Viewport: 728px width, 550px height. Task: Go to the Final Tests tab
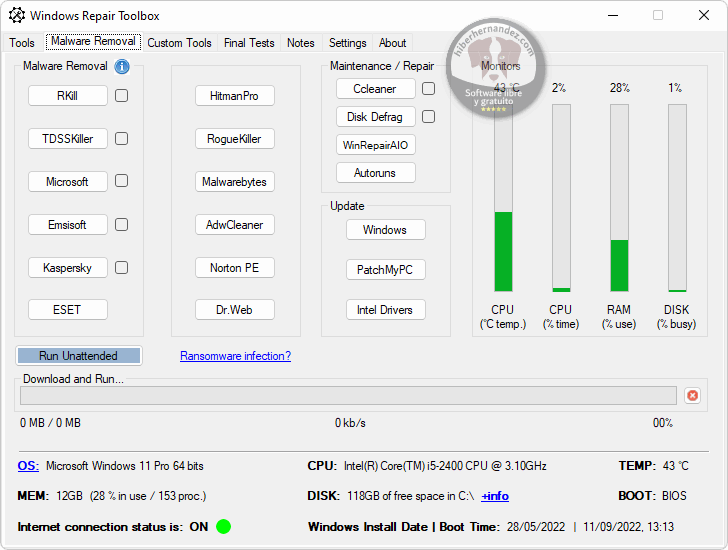tap(249, 43)
